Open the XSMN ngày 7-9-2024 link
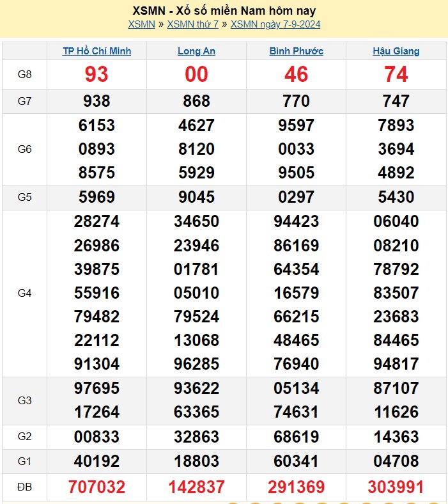The image size is (448, 504). click(275, 24)
